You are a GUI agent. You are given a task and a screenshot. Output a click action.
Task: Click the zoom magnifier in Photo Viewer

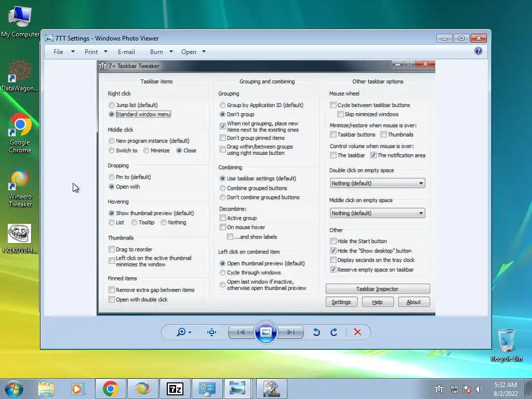click(181, 332)
